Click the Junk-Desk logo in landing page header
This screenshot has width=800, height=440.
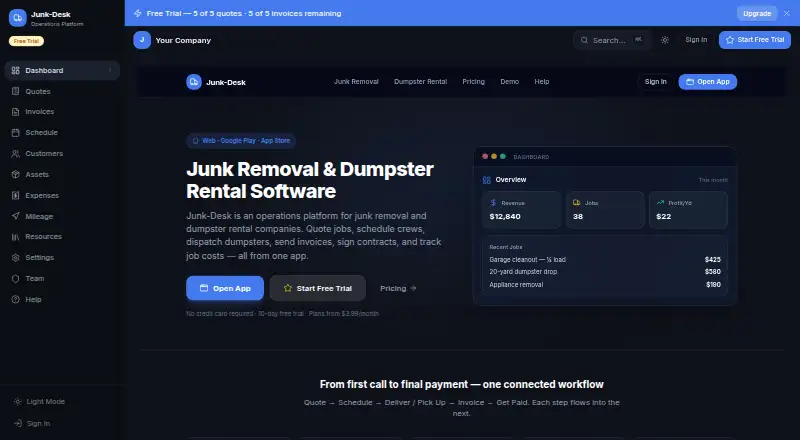194,82
